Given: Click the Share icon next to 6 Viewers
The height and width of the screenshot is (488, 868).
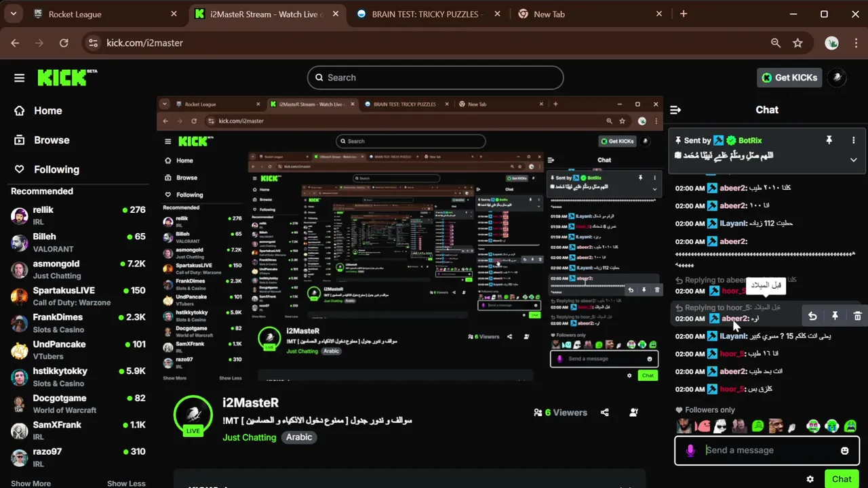Looking at the screenshot, I should tap(605, 412).
